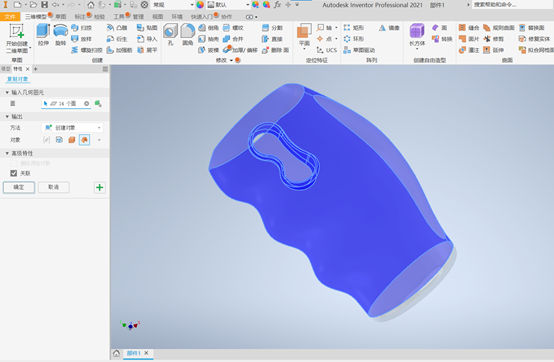Switch to the 草图 ribbon tab
The image size is (554, 362).
[x=61, y=17]
